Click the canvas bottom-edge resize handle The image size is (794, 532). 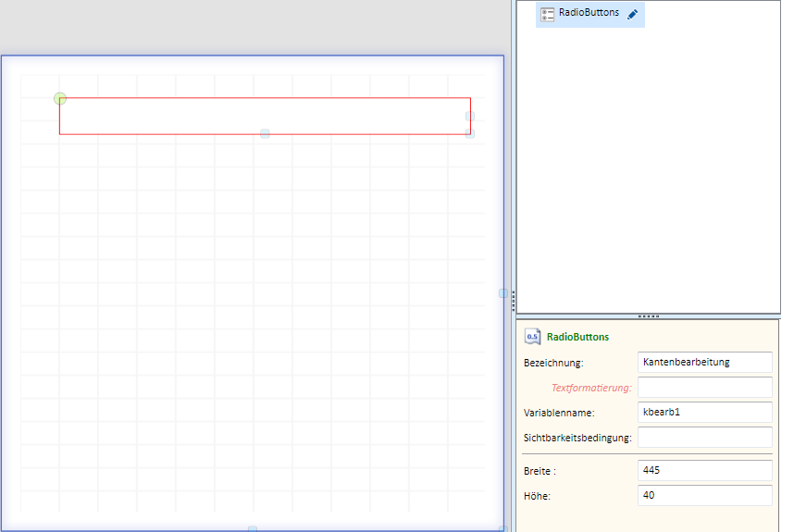click(253, 529)
